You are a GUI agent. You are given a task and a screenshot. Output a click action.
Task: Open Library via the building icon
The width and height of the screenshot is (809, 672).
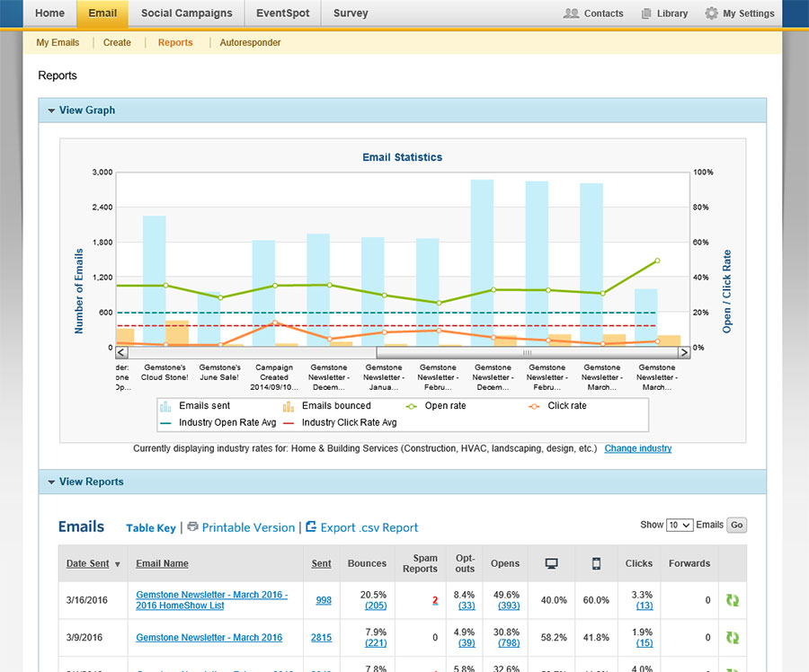pyautogui.click(x=647, y=13)
